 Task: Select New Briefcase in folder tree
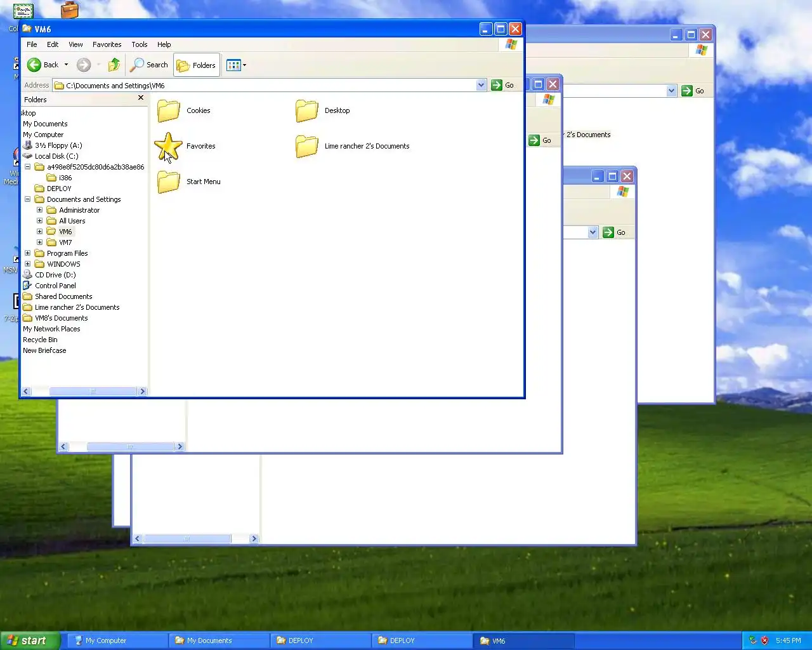click(x=44, y=350)
